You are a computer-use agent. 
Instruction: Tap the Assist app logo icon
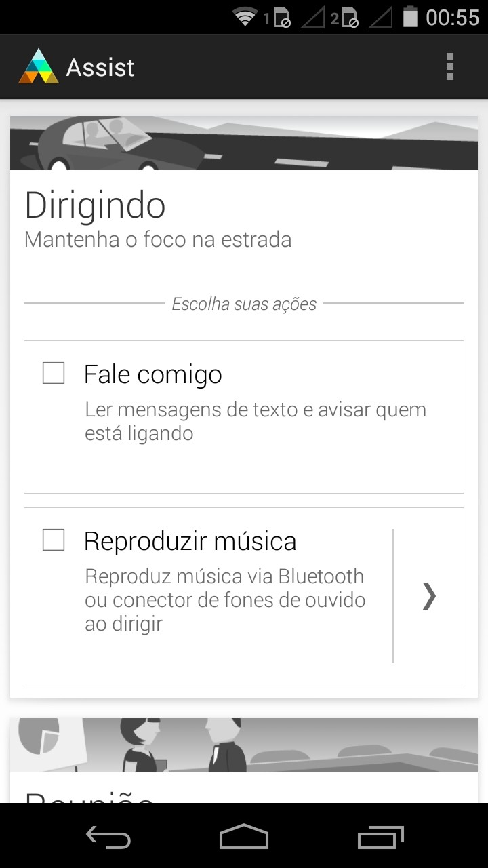point(39,66)
